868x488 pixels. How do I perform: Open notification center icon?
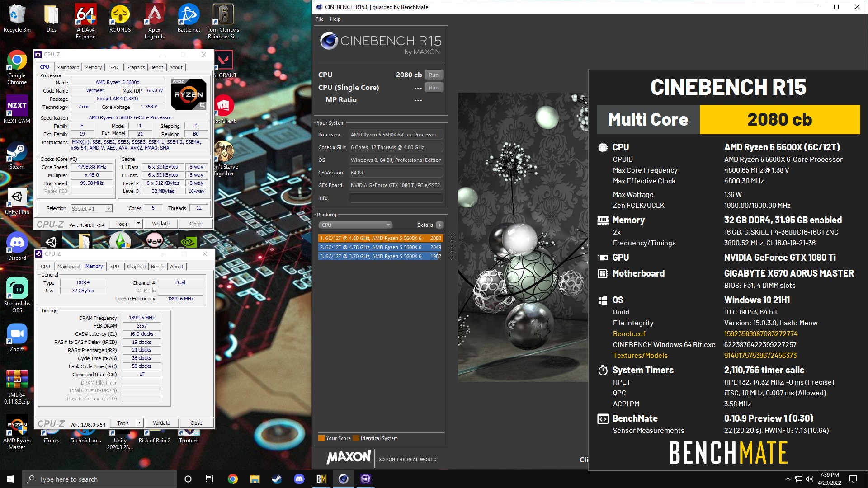pos(853,479)
